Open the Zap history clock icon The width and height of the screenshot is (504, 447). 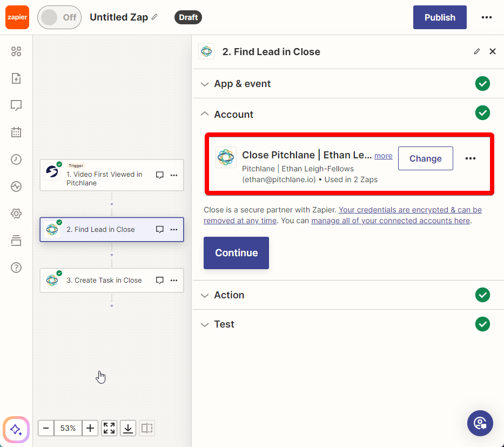(x=16, y=159)
